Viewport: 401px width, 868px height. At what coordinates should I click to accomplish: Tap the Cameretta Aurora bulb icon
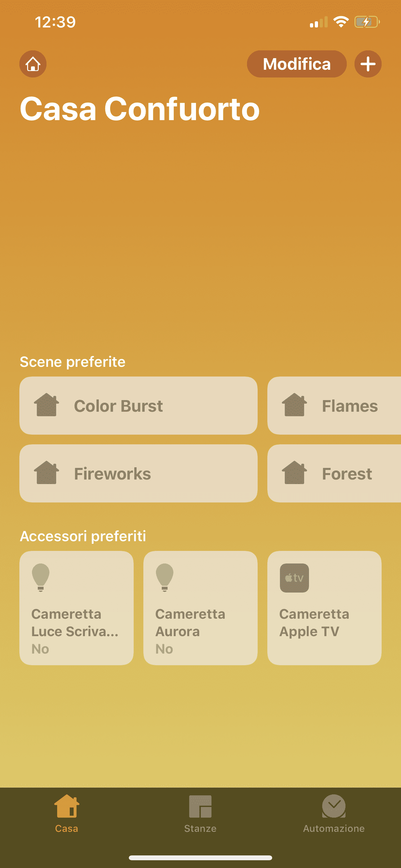(x=164, y=577)
